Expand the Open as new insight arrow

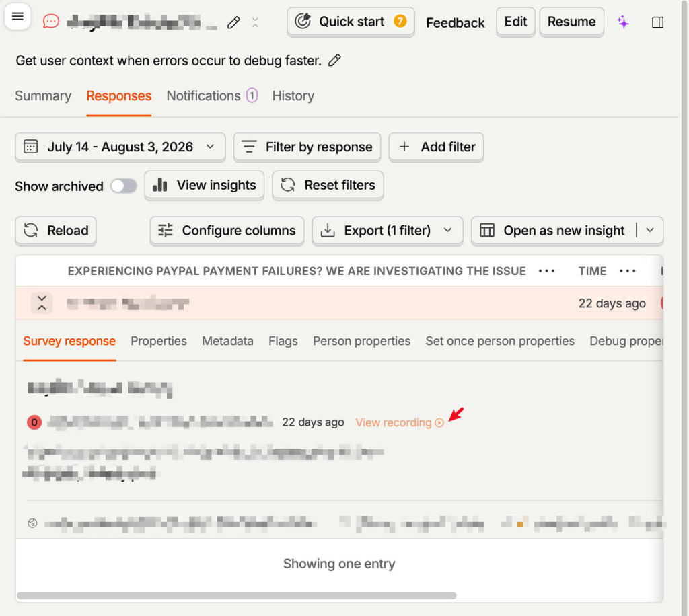[x=651, y=231]
